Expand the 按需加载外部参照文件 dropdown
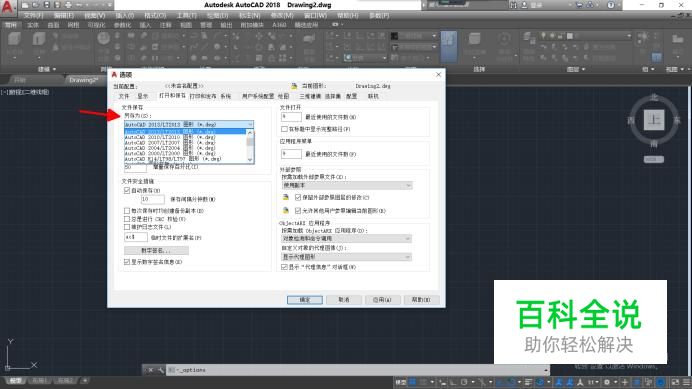Viewport: 692px width, 389px height. [x=347, y=185]
